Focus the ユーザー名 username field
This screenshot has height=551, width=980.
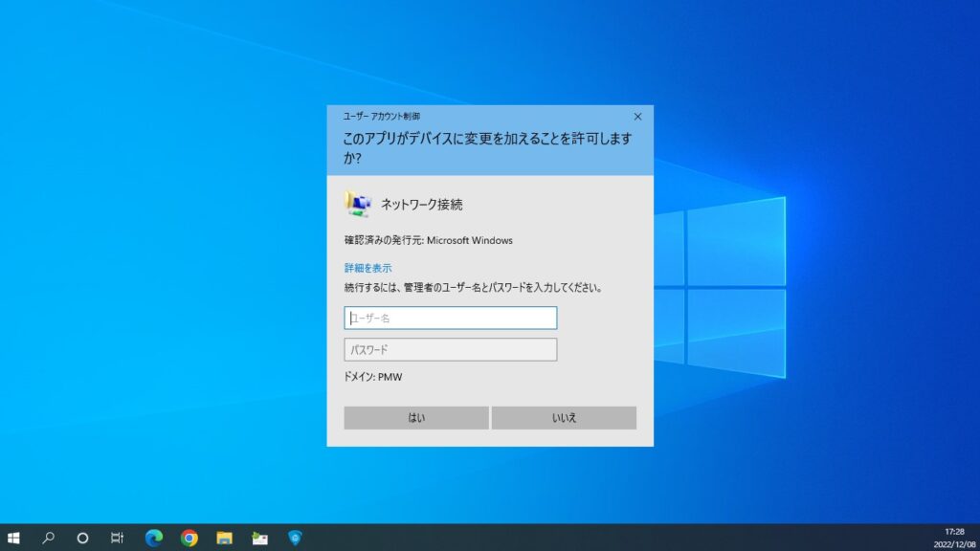(451, 318)
